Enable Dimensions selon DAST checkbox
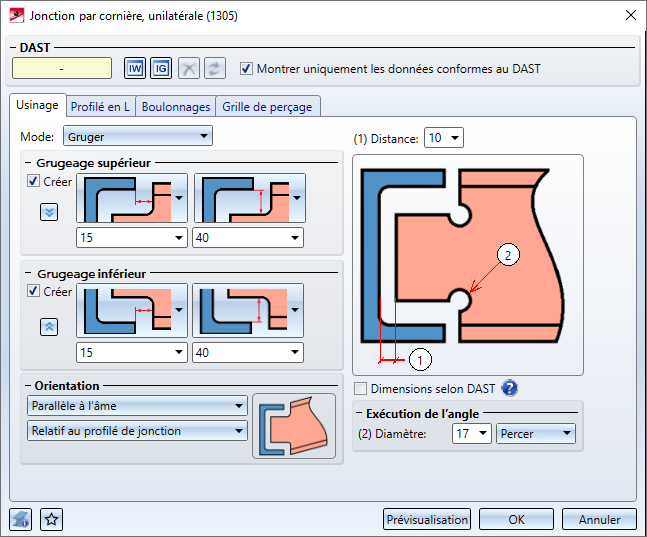Image resolution: width=647 pixels, height=537 pixels. pyautogui.click(x=362, y=388)
